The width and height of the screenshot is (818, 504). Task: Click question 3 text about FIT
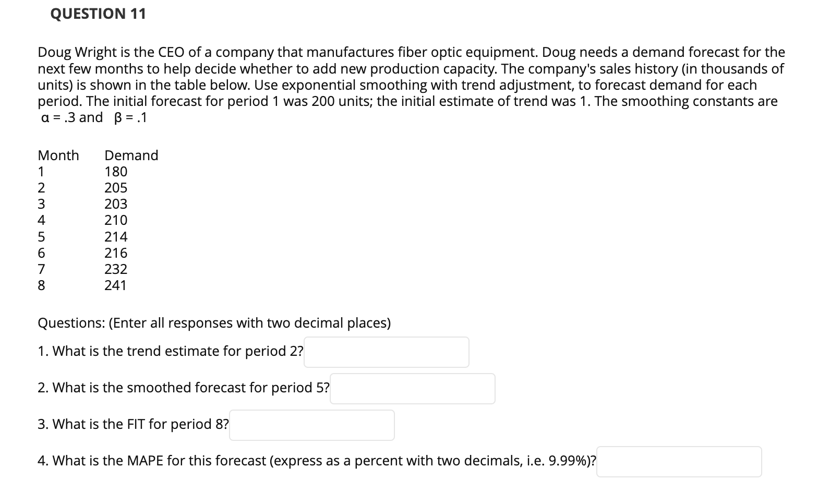coord(132,424)
